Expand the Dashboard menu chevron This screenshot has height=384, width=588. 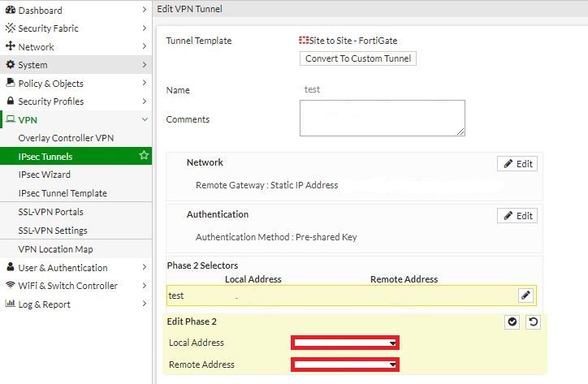click(145, 10)
